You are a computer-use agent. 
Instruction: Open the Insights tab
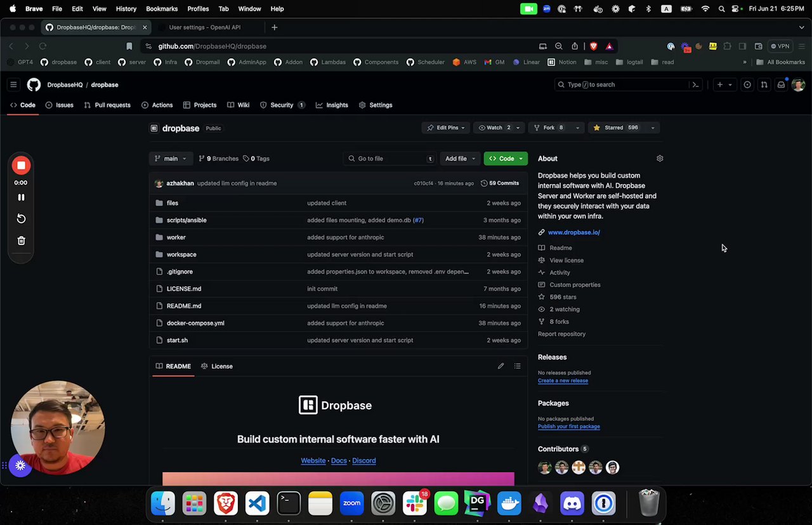pos(332,105)
